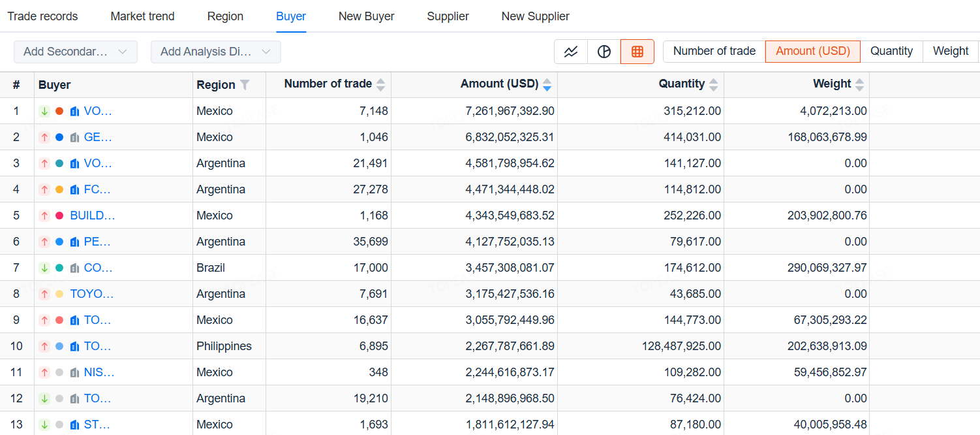
Task: Click the up-trend arrow for BUILD… buyer
Action: click(x=44, y=216)
